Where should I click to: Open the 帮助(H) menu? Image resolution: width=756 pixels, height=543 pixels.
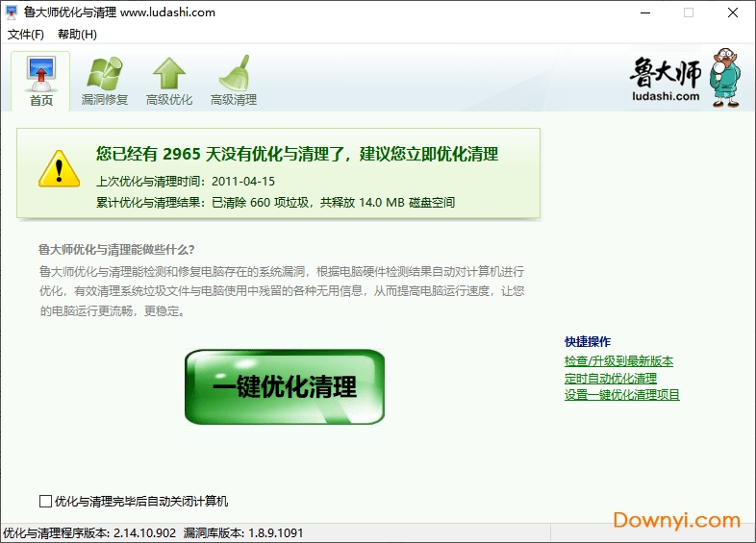[x=77, y=35]
